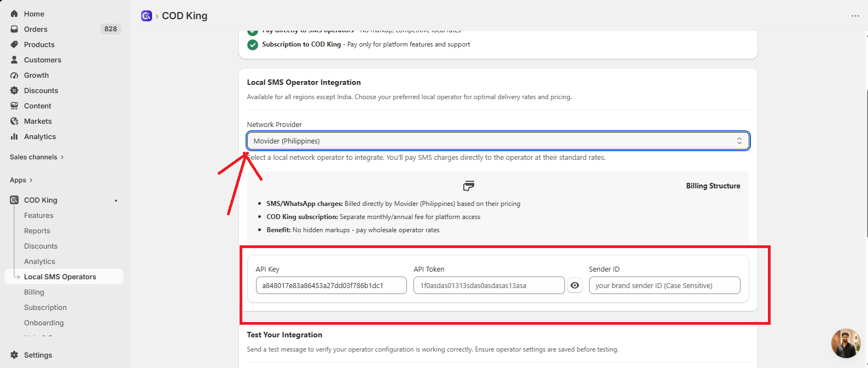Click the Benefit no hidden markups text
The width and height of the screenshot is (868, 368).
click(x=353, y=230)
